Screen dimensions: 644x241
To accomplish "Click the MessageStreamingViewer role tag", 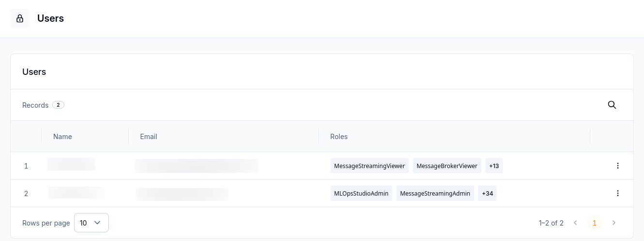I will [370, 166].
